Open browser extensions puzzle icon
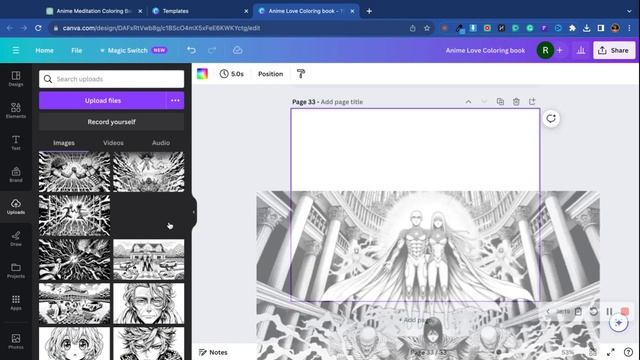Screen dimensions: 640x360 (x=573, y=28)
